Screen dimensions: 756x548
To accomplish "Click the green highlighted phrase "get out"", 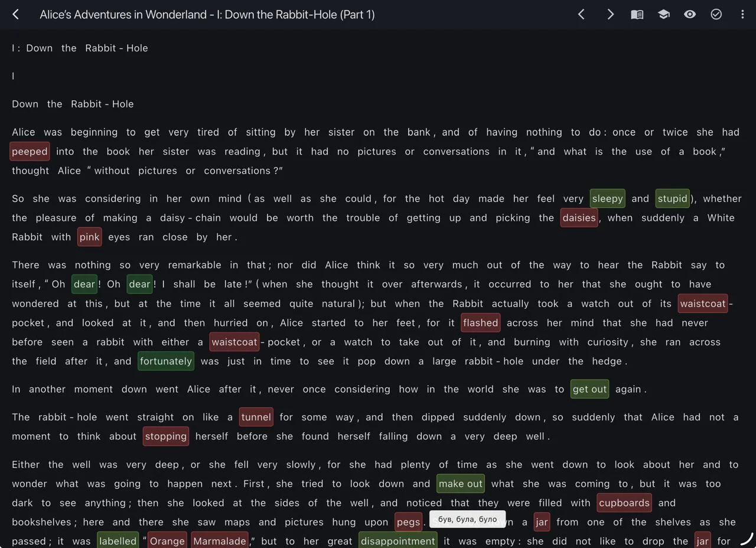I will pyautogui.click(x=590, y=389).
